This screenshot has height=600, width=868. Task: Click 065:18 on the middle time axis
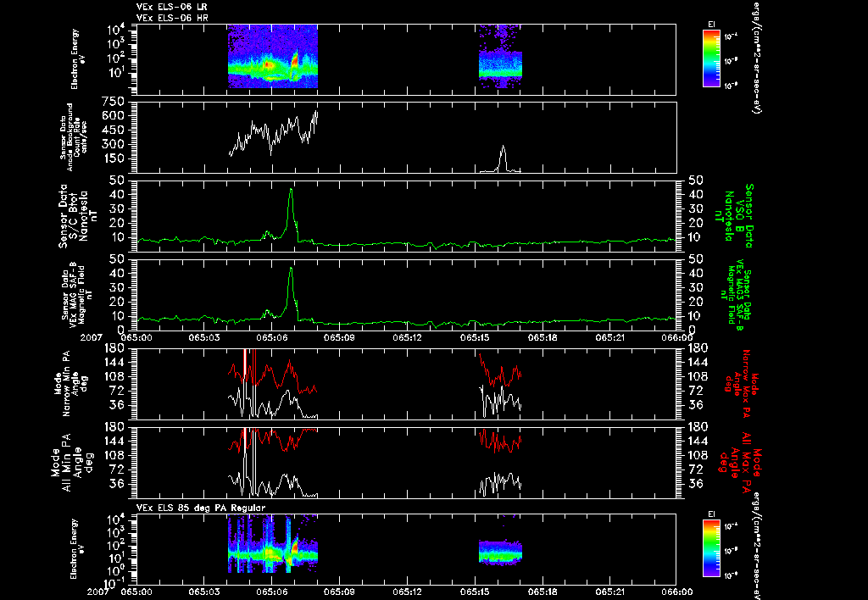[x=542, y=337]
